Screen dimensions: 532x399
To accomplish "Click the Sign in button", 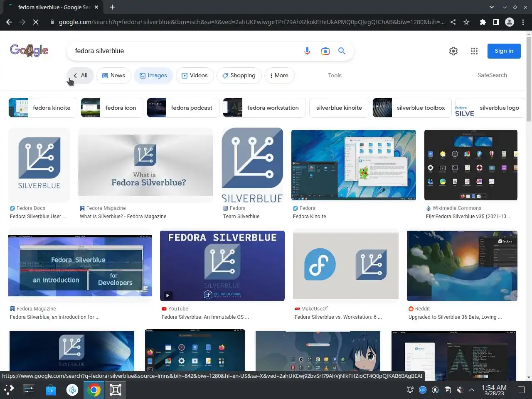I will pos(504,51).
